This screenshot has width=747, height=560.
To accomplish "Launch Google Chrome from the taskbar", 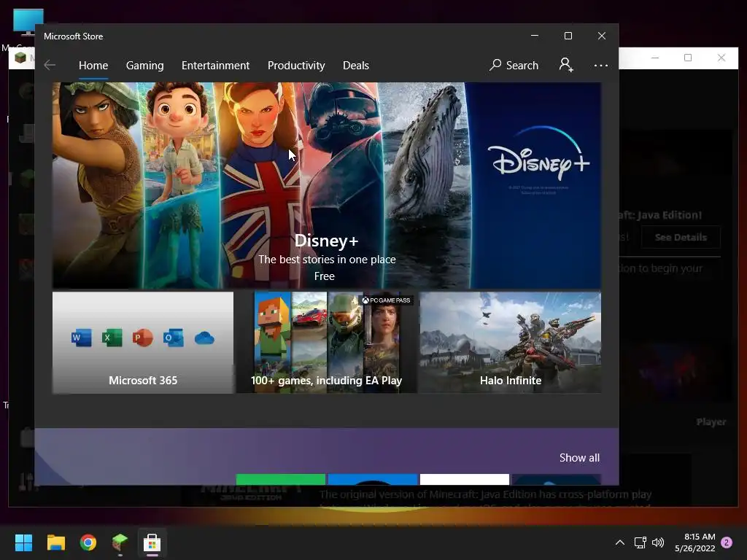I will [88, 542].
